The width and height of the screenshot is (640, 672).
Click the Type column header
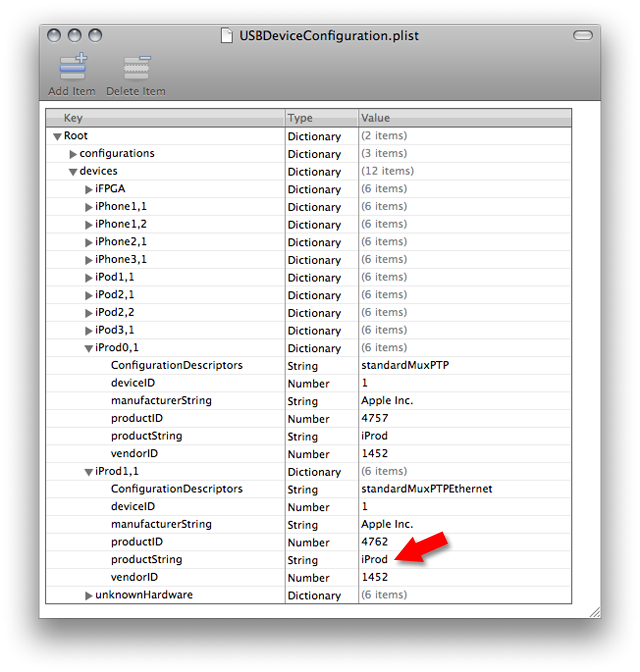click(322, 118)
